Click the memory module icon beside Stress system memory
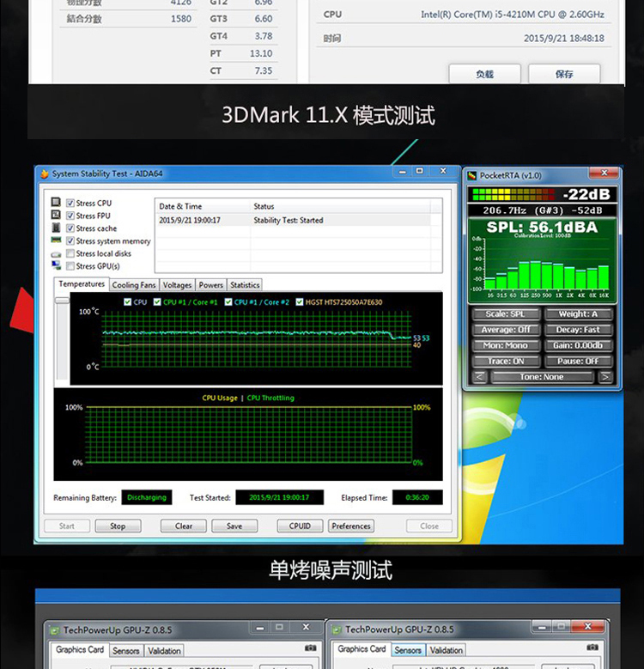Screen dimensions: 644x669 click(x=56, y=240)
